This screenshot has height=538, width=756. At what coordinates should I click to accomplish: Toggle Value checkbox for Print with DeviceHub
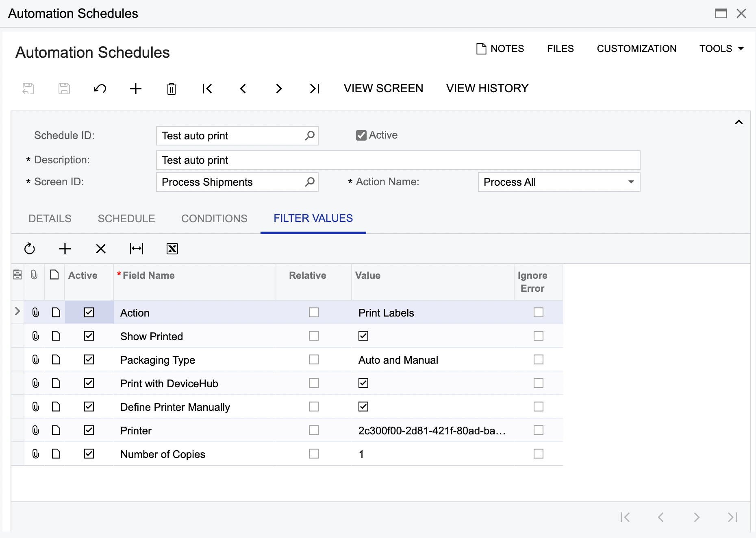[363, 383]
